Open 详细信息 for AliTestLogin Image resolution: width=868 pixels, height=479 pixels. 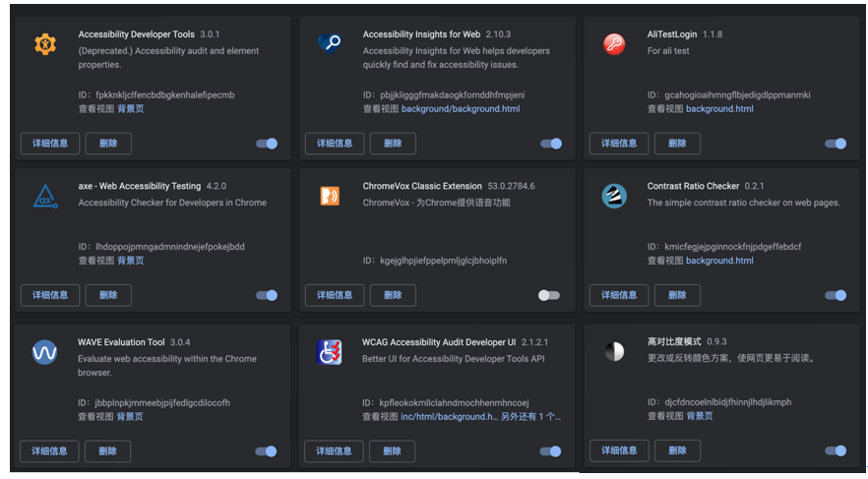click(619, 144)
